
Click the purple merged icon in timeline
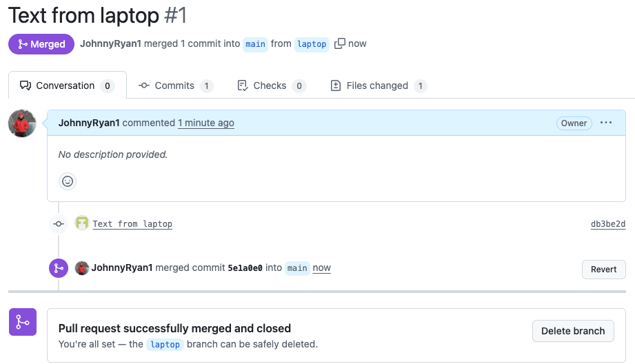point(59,268)
